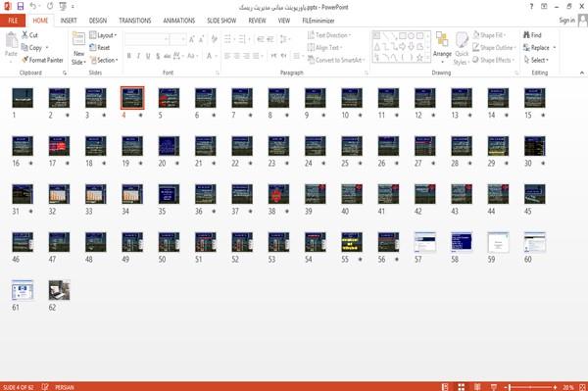
Task: Click the Save icon in quick access toolbar
Action: pyautogui.click(x=21, y=6)
